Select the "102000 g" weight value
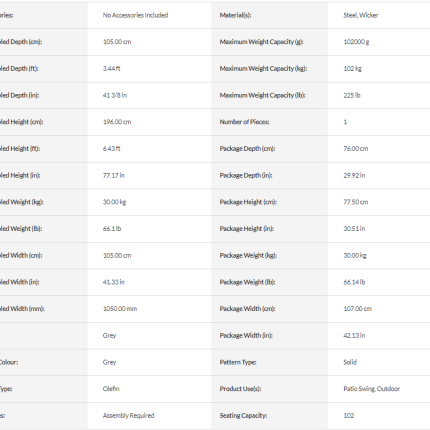 tap(356, 42)
